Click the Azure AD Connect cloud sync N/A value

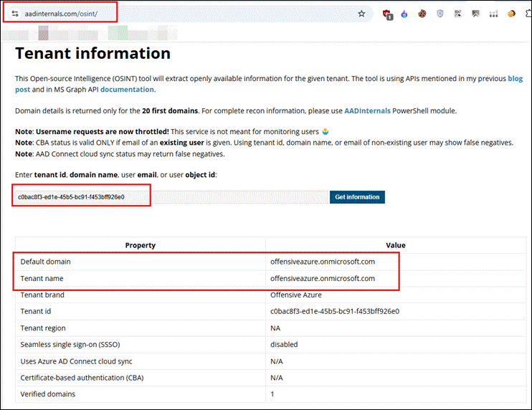277,361
